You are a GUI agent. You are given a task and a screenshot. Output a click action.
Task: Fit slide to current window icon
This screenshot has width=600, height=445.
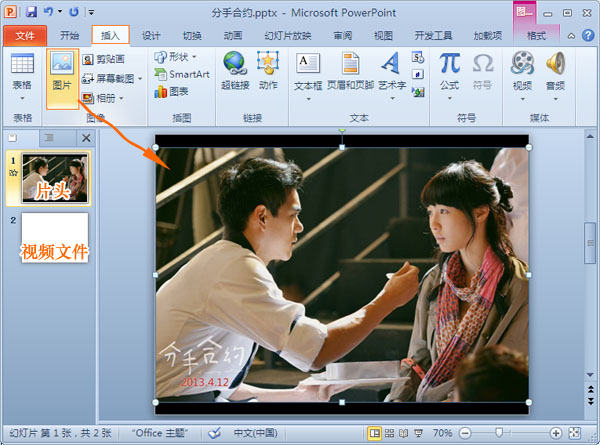tap(574, 433)
